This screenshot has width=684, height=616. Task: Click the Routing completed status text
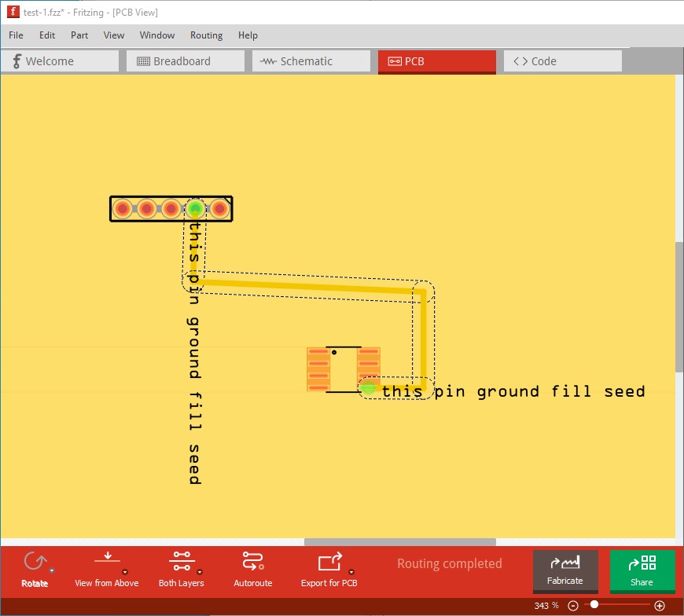pyautogui.click(x=449, y=563)
